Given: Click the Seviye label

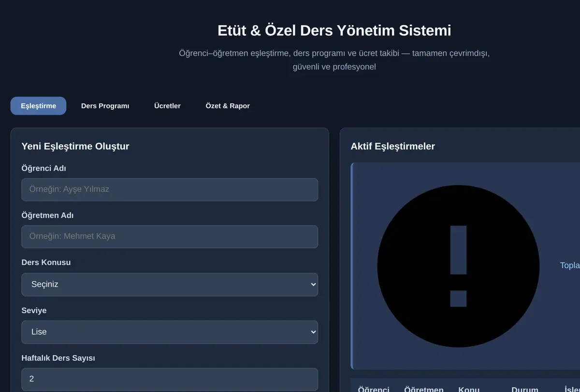Looking at the screenshot, I should [34, 310].
